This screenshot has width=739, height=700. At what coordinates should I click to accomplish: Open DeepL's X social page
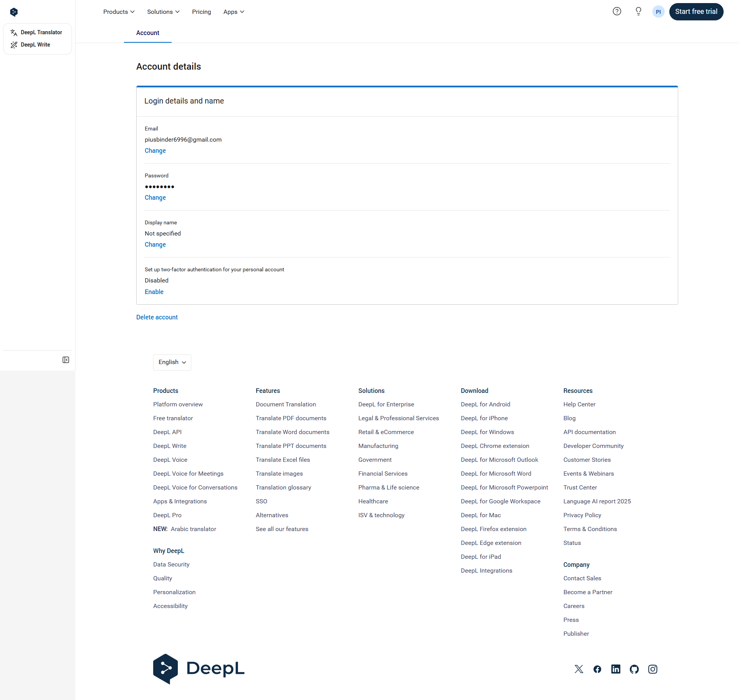[579, 669]
